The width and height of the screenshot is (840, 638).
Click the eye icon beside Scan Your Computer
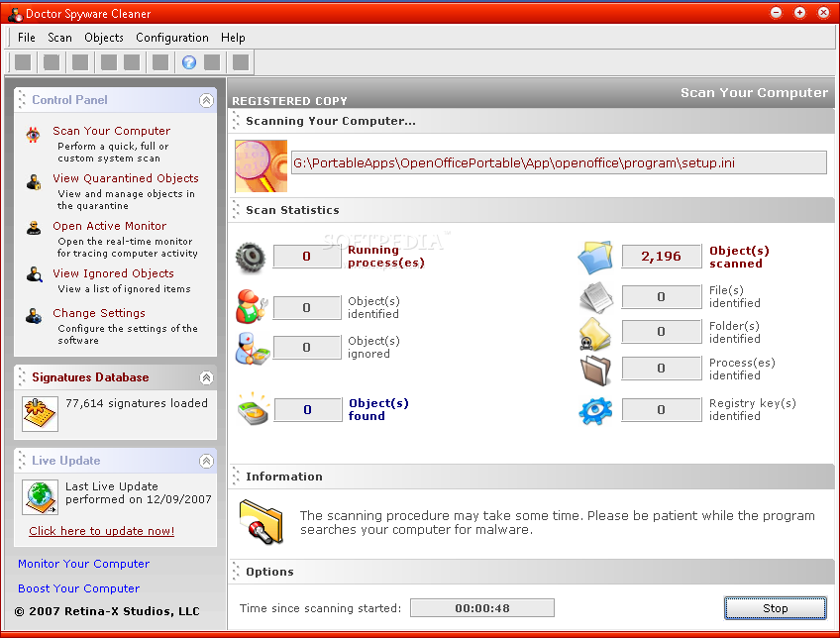point(34,135)
